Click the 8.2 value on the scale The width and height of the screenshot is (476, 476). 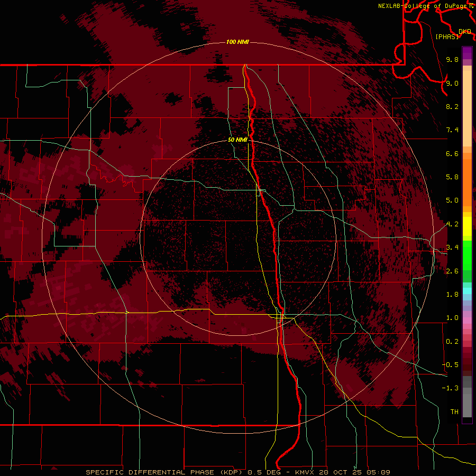(x=452, y=106)
